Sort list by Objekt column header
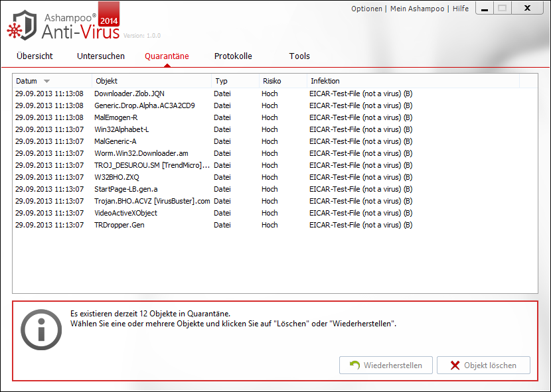551x392 pixels. [x=151, y=81]
